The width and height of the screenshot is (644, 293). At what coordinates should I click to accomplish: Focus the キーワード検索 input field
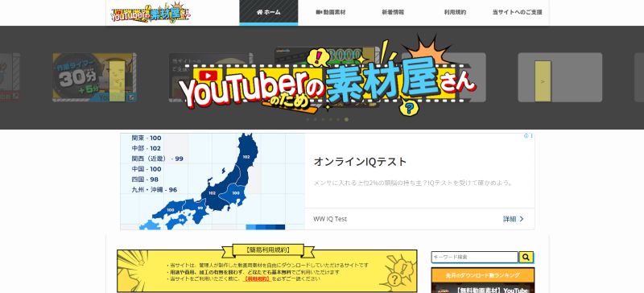[x=474, y=258]
